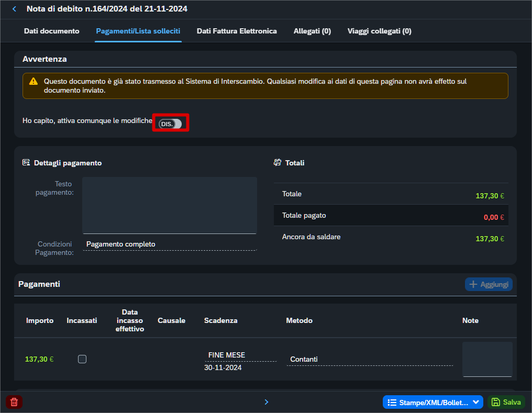Click the Importo column header

40,320
